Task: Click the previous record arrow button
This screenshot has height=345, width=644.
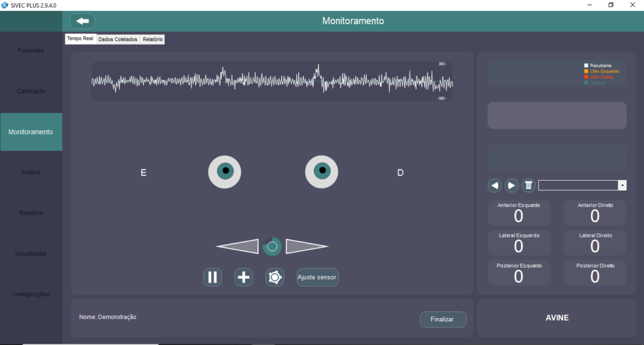Action: click(495, 185)
